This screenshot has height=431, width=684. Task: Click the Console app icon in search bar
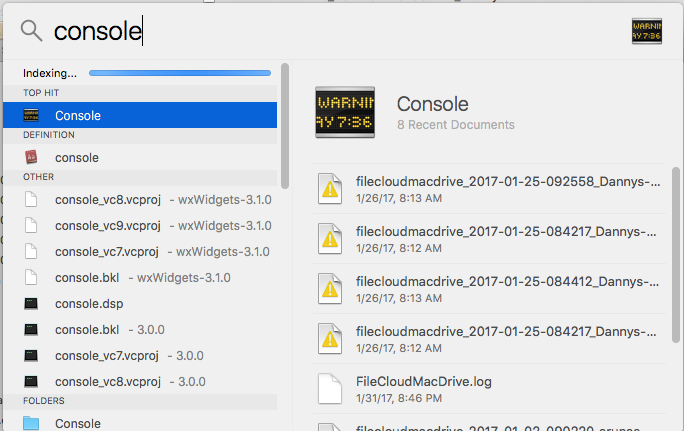click(647, 30)
